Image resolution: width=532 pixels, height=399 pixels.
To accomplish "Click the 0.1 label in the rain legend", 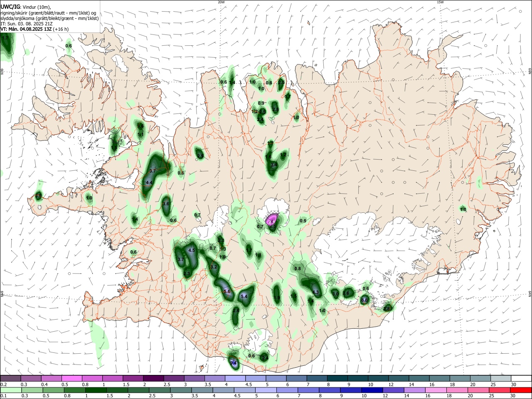I will coord(3,397).
